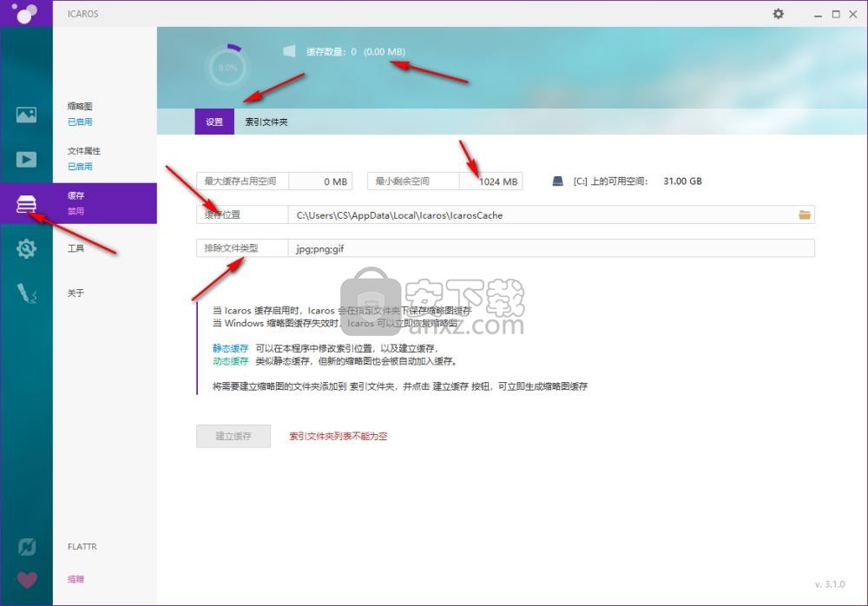Open the 工具 sidebar section
Viewport: 868px width, 606px height.
point(76,248)
